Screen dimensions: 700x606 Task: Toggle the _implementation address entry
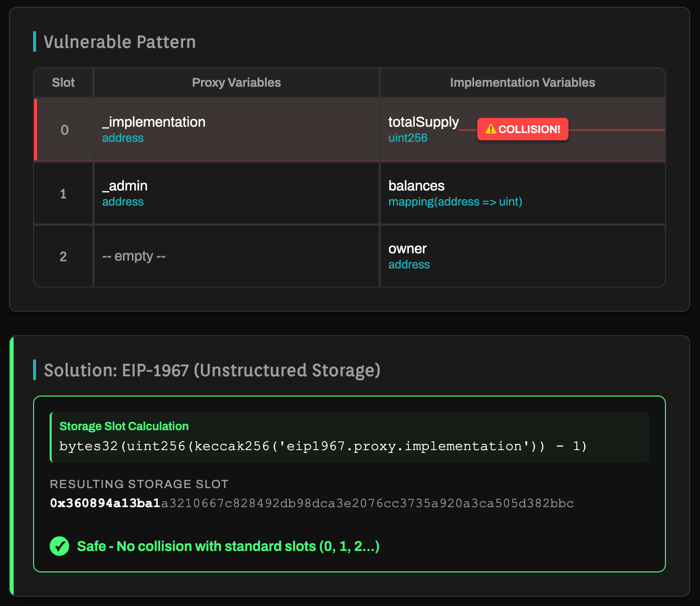(153, 128)
